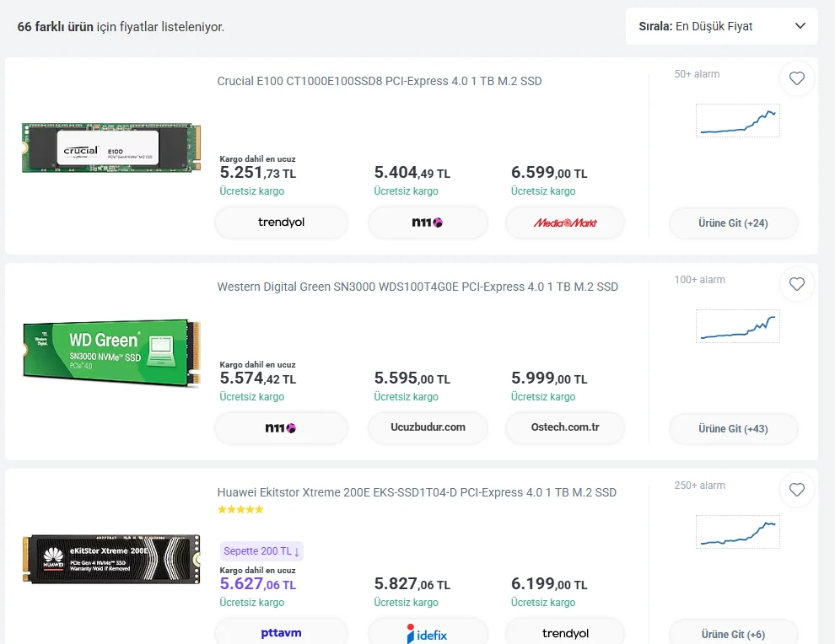This screenshot has height=644, width=835.
Task: Open Crucial E100 CT1000E100SSD8 product title
Action: [380, 82]
